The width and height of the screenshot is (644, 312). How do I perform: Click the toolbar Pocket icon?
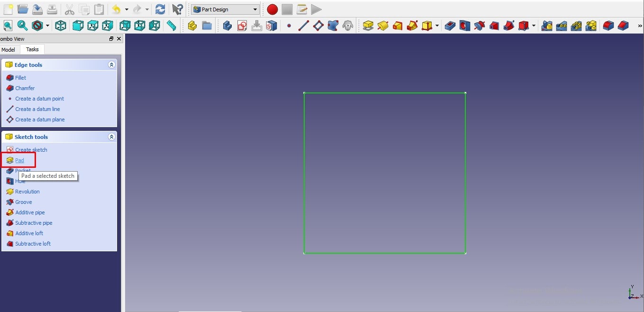pyautogui.click(x=450, y=26)
